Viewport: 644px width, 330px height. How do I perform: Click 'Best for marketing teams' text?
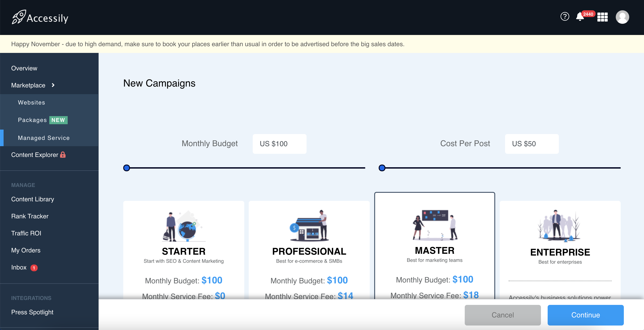pyautogui.click(x=434, y=260)
